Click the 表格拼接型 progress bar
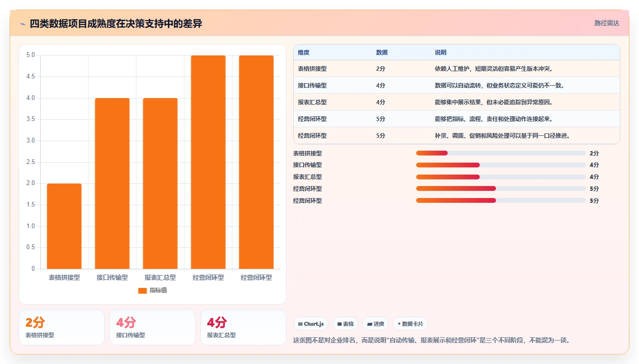The height and width of the screenshot is (364, 639). point(501,153)
